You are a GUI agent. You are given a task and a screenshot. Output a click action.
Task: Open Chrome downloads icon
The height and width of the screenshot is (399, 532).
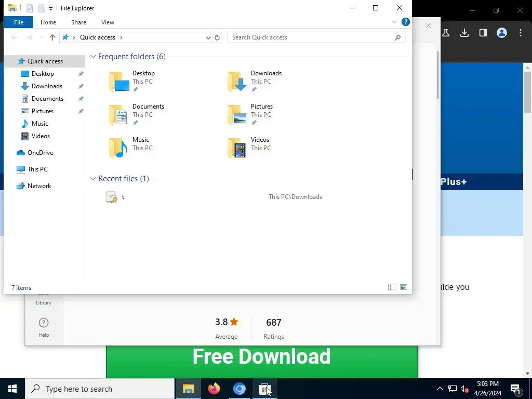tap(464, 33)
